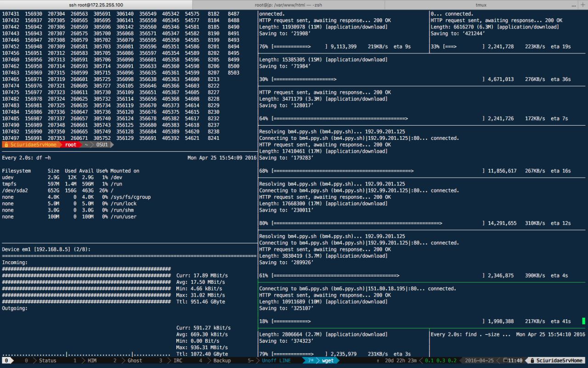Screen dimensions: 588x368
Task: Click the 'Curr: 591.27 kBit/s' outgoing value
Action: coord(203,328)
